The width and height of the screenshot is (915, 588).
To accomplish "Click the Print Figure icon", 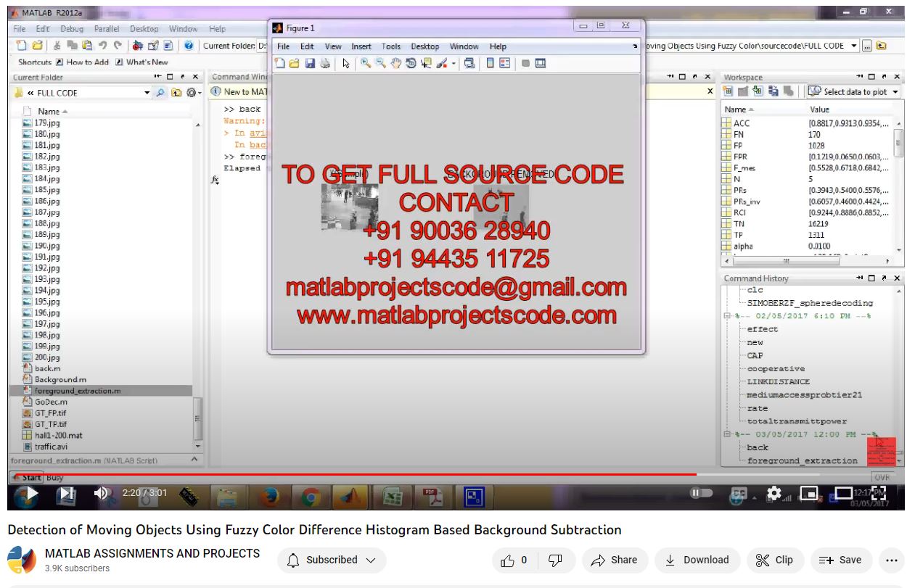I will point(325,64).
